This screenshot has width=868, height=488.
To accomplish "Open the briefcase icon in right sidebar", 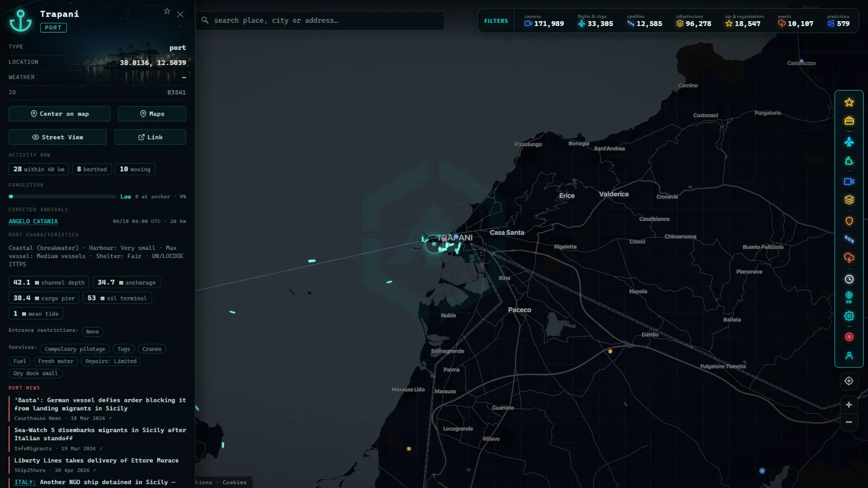I will coord(849,121).
